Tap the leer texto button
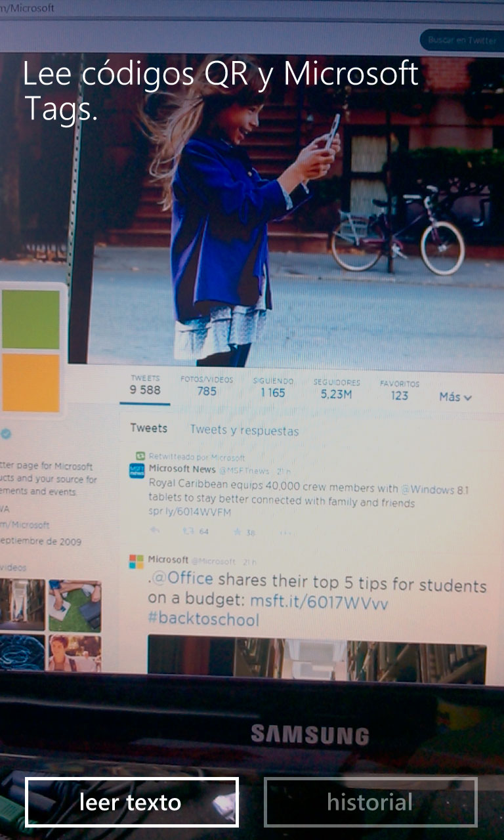This screenshot has height=840, width=504. (131, 802)
